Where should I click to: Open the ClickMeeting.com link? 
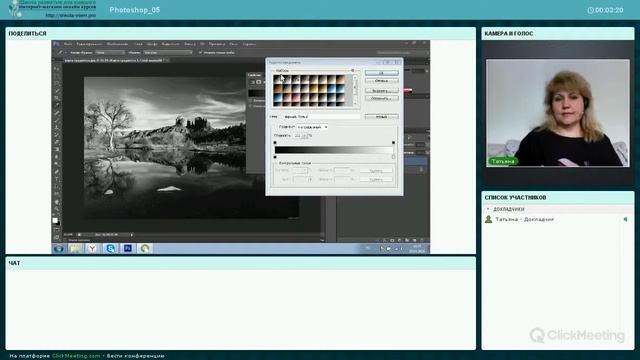[x=76, y=356]
